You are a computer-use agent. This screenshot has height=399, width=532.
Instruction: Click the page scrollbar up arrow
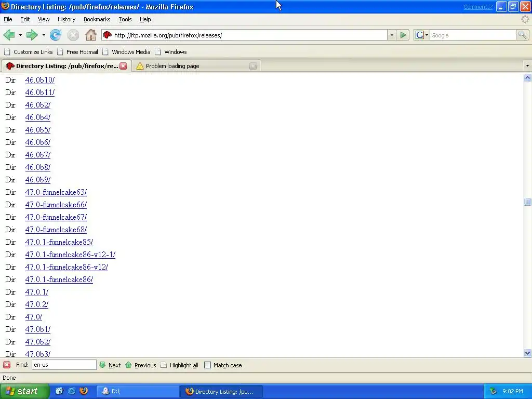[x=527, y=78]
